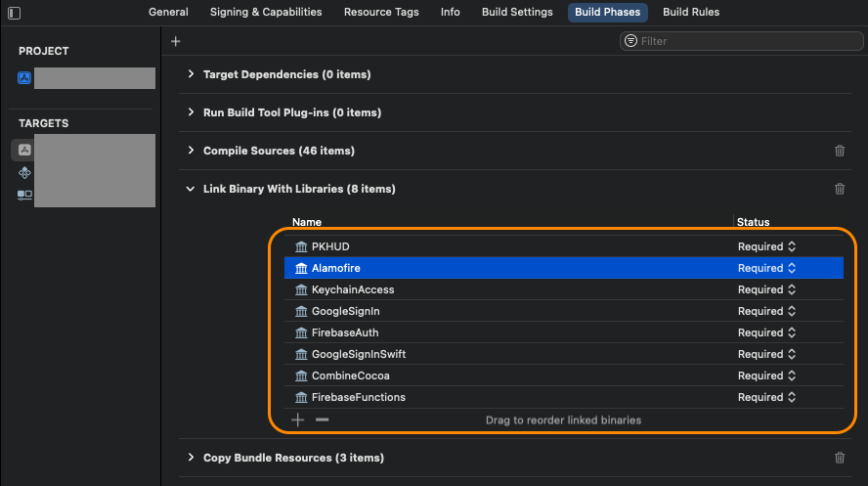Select the CombineCocoa row name
Image resolution: width=868 pixels, height=486 pixels.
(350, 376)
